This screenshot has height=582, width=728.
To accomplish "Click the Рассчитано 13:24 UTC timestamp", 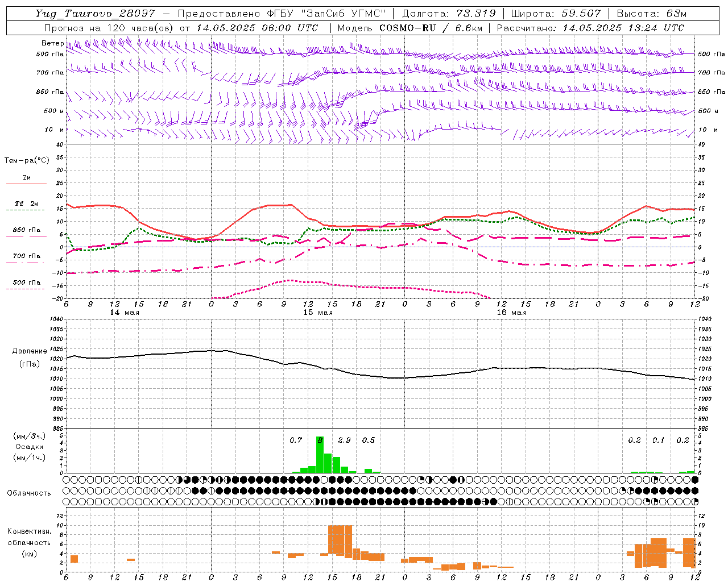I will [590, 28].
